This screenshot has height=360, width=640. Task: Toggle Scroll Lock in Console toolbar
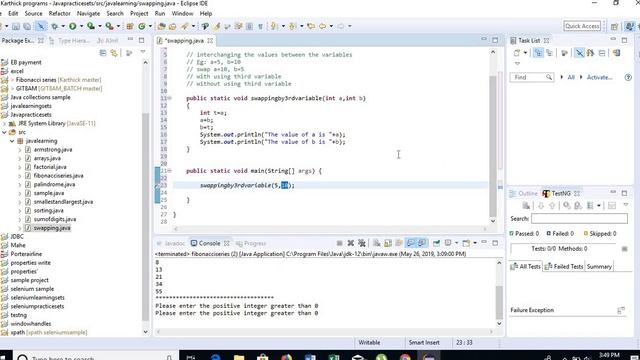388,243
